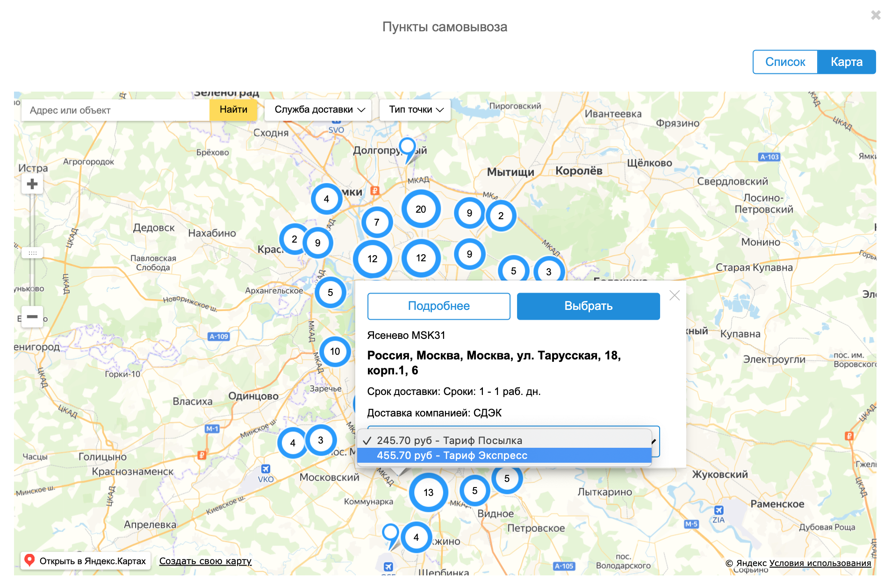The width and height of the screenshot is (891, 588).
Task: Switch to the Карта tab
Action: 846,62
